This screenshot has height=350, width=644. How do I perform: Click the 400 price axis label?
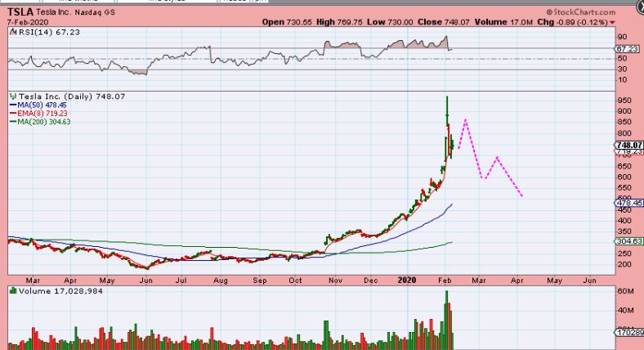[624, 221]
